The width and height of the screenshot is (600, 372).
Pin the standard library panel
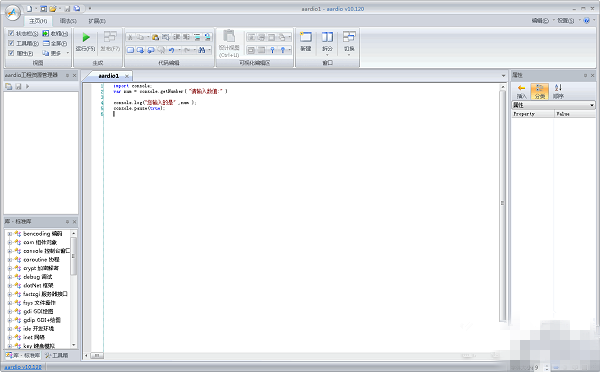(x=67, y=222)
